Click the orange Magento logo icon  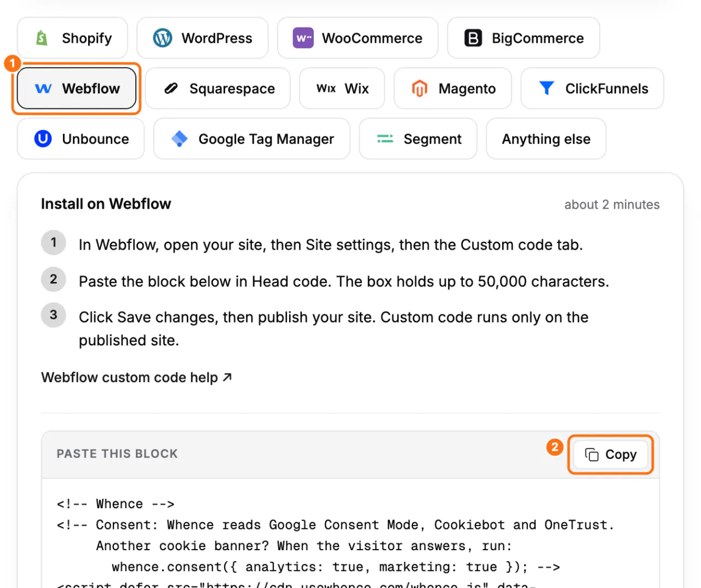click(x=420, y=88)
